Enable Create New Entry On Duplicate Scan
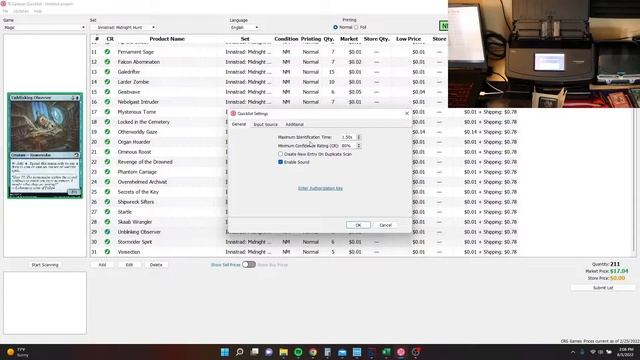This screenshot has width=640, height=360. tap(280, 154)
